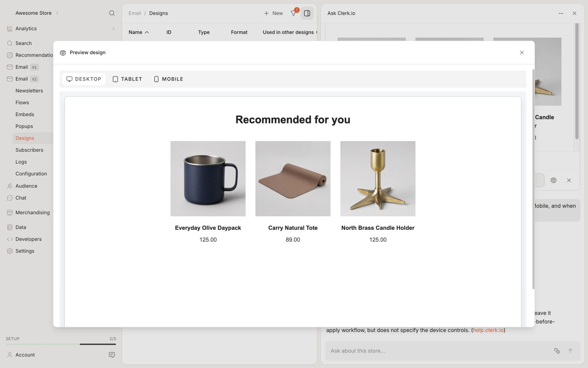Click the Merchandising icon
Image resolution: width=588 pixels, height=368 pixels.
tap(10, 213)
